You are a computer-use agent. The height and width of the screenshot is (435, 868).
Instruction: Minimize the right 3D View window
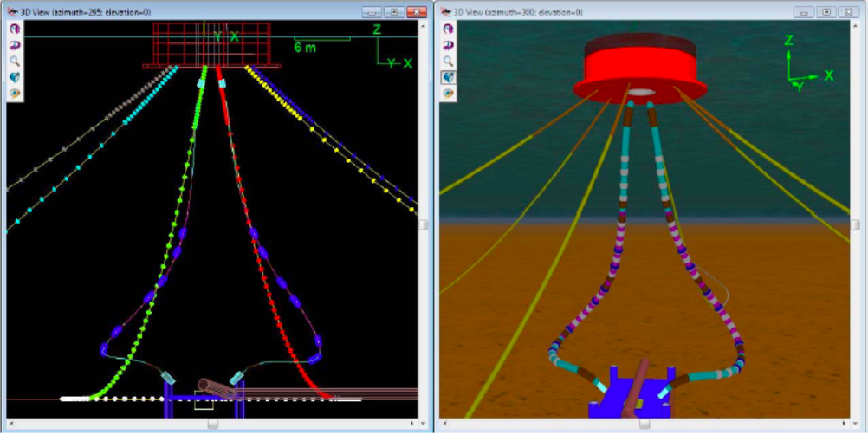click(806, 12)
